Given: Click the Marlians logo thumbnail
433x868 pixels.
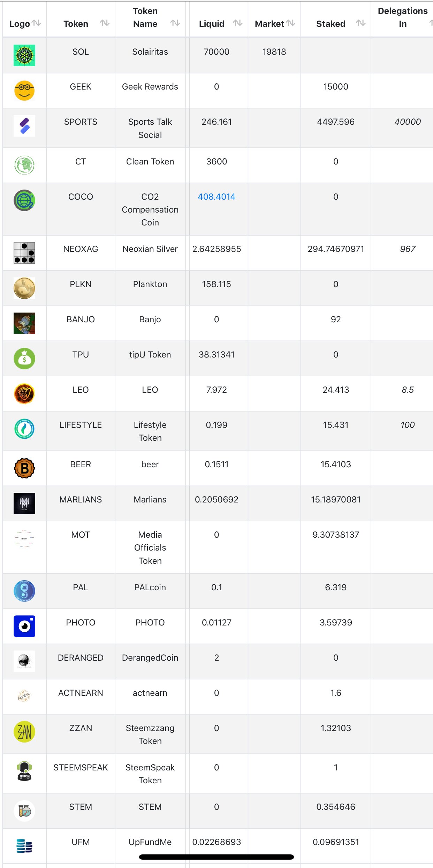Looking at the screenshot, I should tap(24, 504).
